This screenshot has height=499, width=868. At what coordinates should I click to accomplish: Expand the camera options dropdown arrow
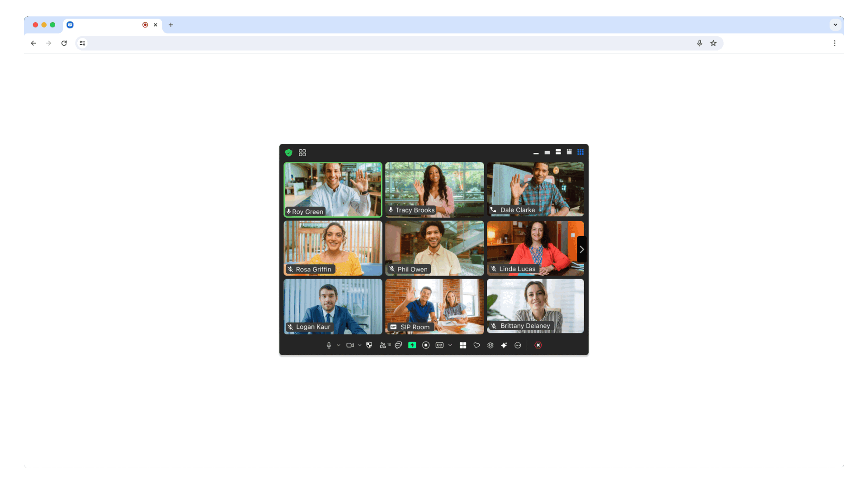(359, 345)
